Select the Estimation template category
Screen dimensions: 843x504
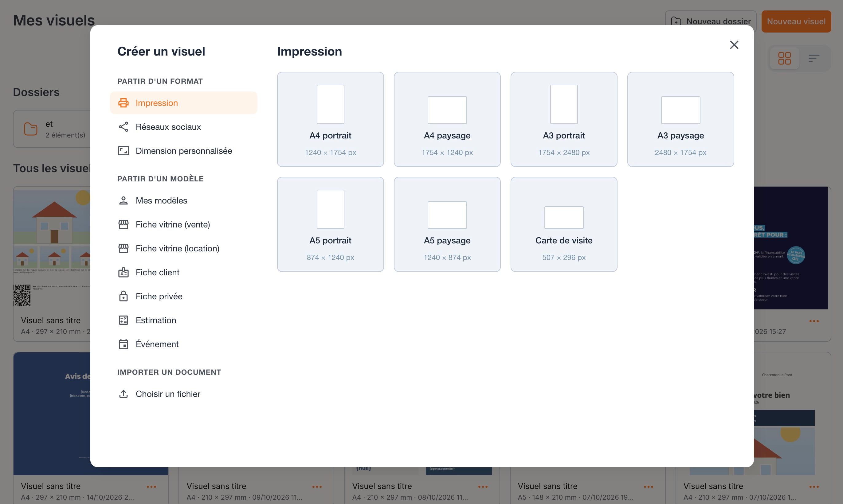[x=183, y=320]
